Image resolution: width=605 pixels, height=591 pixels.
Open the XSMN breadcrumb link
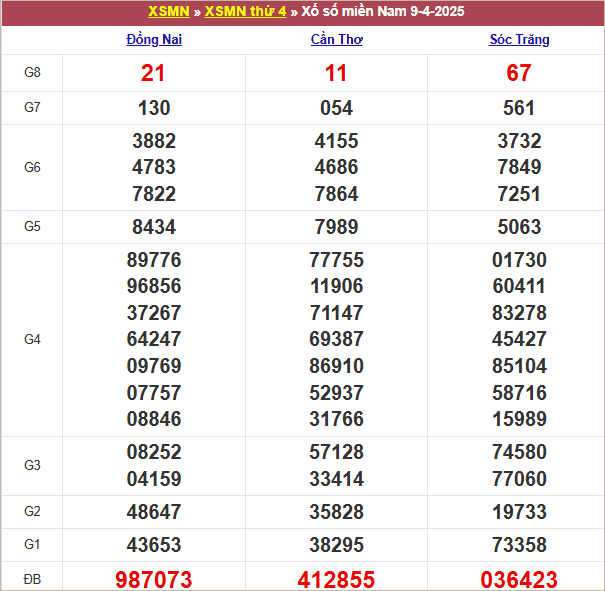[169, 11]
